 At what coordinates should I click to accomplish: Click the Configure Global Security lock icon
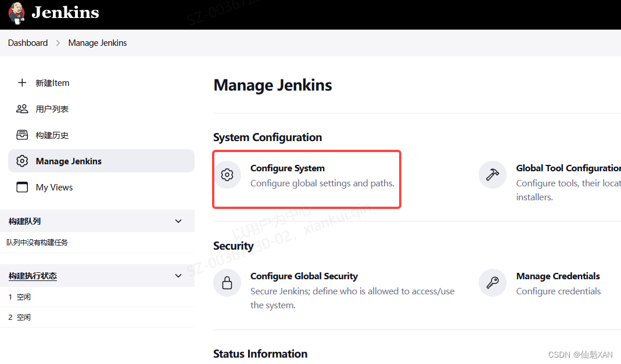(227, 283)
